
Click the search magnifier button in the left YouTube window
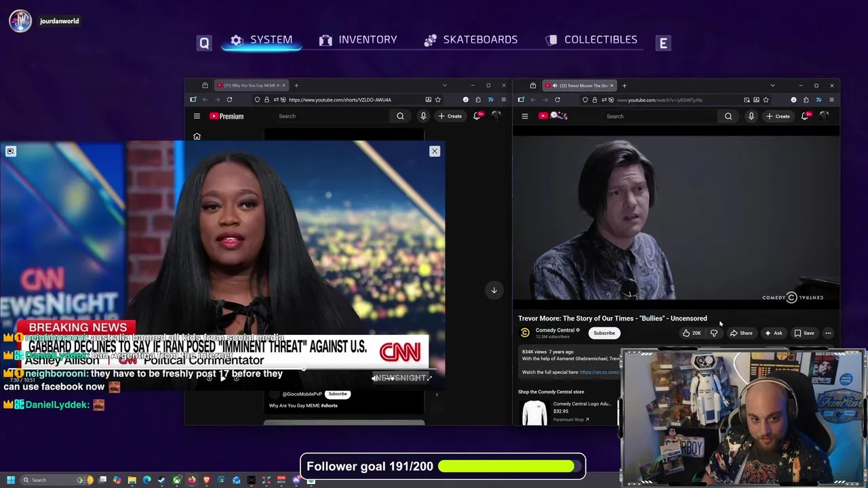click(x=400, y=116)
